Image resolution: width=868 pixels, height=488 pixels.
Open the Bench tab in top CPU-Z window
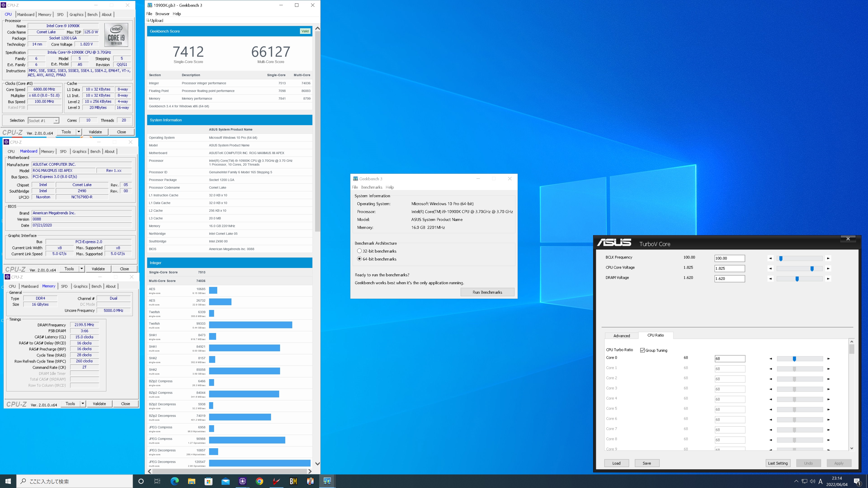92,14
